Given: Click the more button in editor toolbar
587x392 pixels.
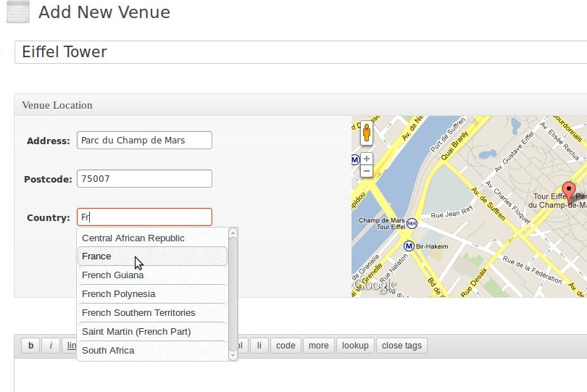Looking at the screenshot, I should [319, 346].
